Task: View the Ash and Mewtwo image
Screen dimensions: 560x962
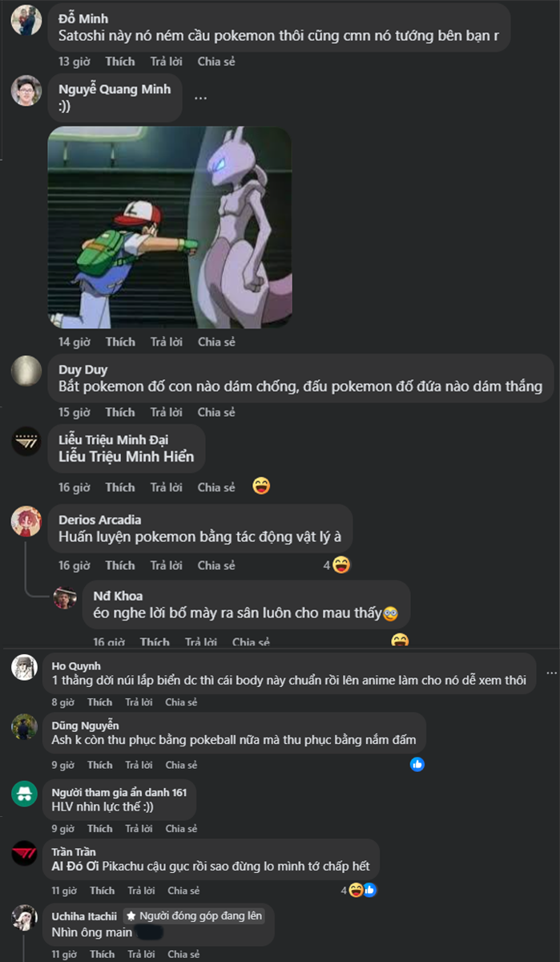Action: (x=170, y=227)
